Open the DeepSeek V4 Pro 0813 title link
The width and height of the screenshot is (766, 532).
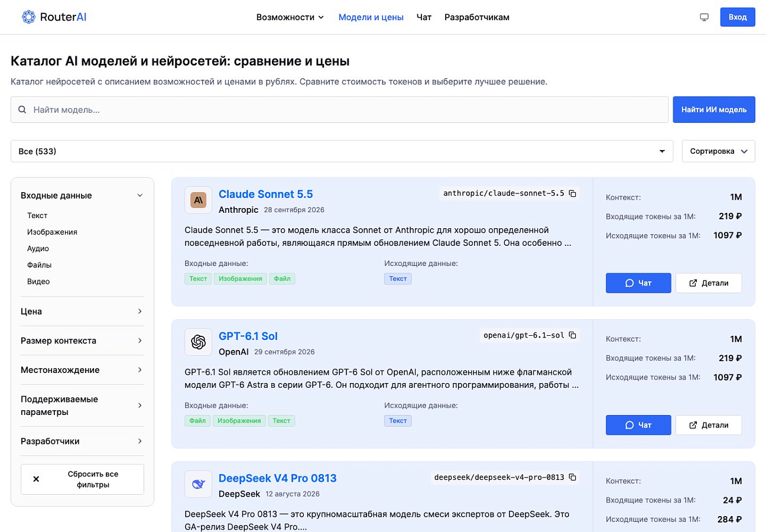[277, 478]
